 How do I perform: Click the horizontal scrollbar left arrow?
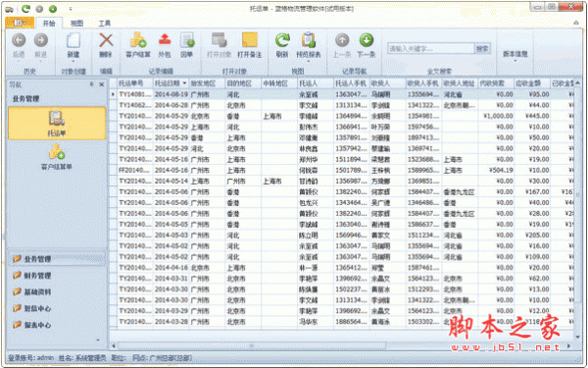(x=114, y=345)
